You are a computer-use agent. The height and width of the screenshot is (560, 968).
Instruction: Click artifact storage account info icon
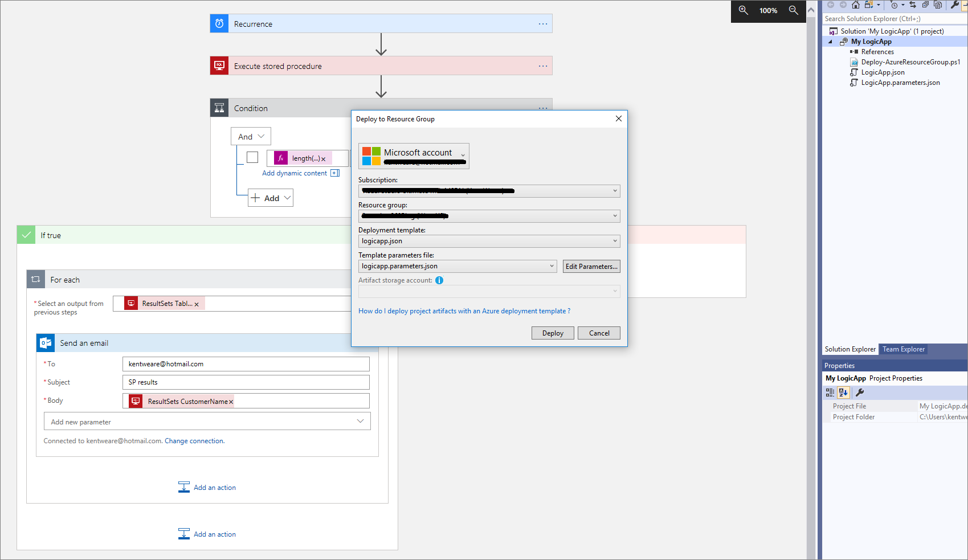[x=439, y=280]
